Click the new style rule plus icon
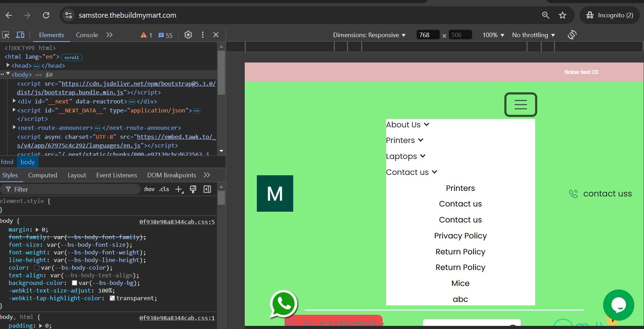This screenshot has width=644, height=329. click(179, 189)
